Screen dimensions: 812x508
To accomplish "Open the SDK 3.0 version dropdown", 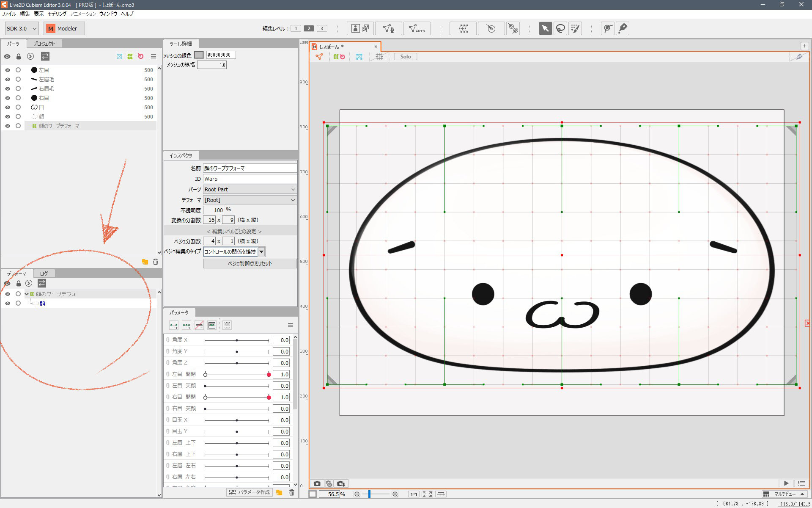I will pos(22,28).
